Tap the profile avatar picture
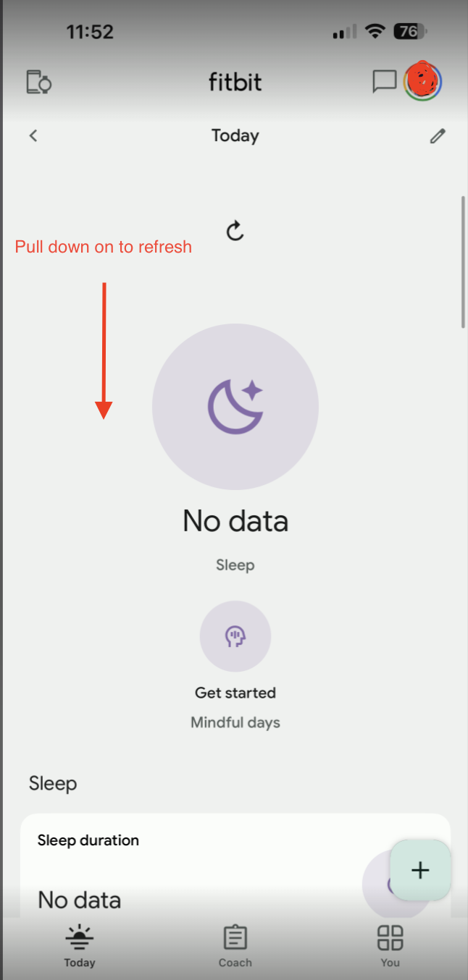 point(423,81)
